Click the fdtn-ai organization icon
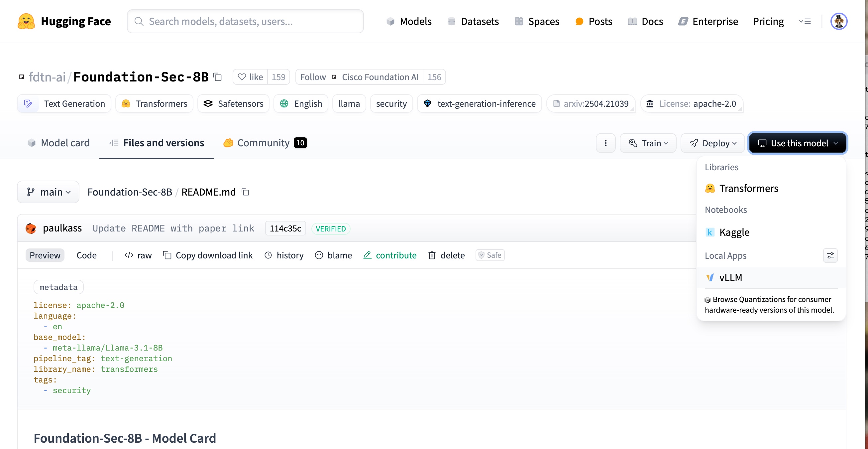 (22, 77)
